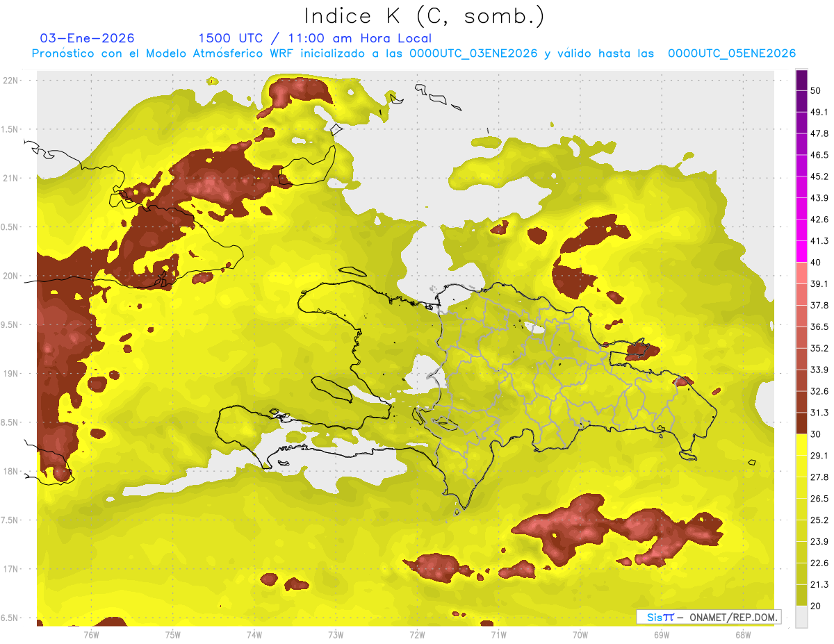Click the colorbar value "27.8"
This screenshot has width=834, height=644.
pyautogui.click(x=819, y=477)
